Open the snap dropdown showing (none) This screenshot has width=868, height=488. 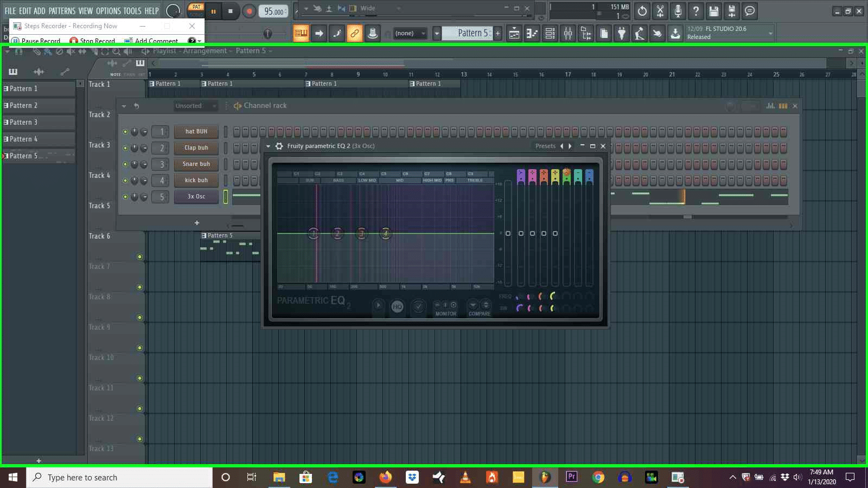click(410, 34)
